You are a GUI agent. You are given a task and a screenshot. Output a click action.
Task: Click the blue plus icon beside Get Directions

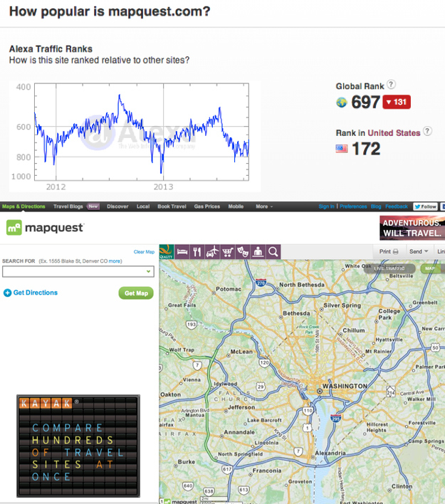tap(7, 293)
